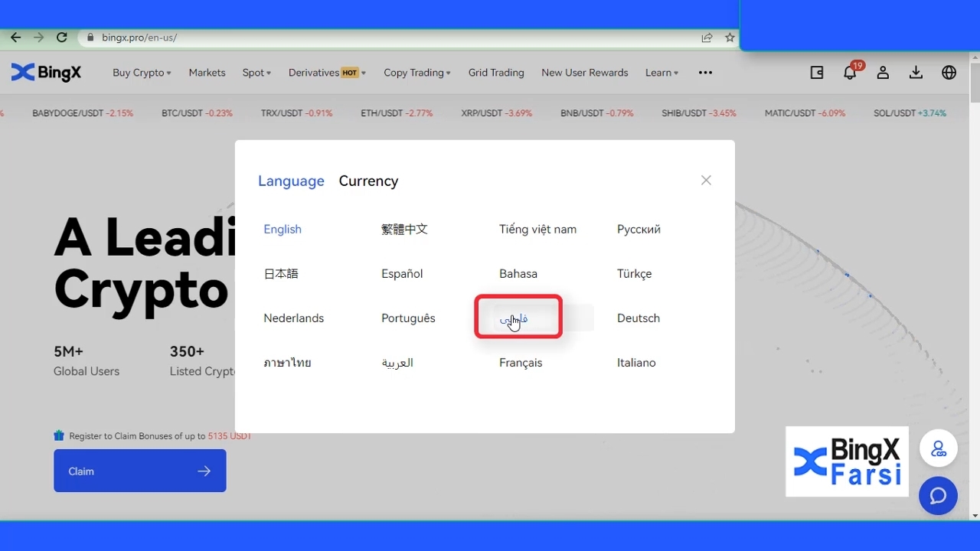Select Tiếng việt nam language
This screenshot has width=980, height=551.
click(x=537, y=230)
